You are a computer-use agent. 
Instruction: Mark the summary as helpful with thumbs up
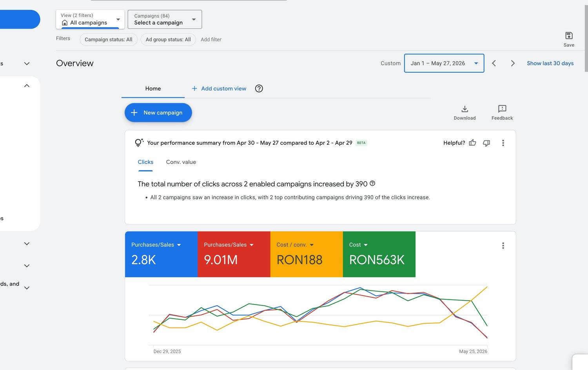point(472,143)
